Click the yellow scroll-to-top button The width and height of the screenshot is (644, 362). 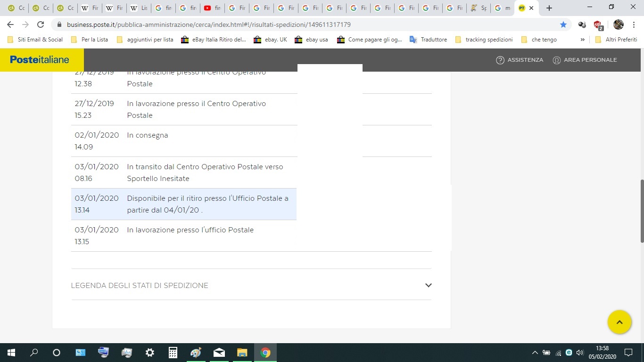click(x=619, y=322)
